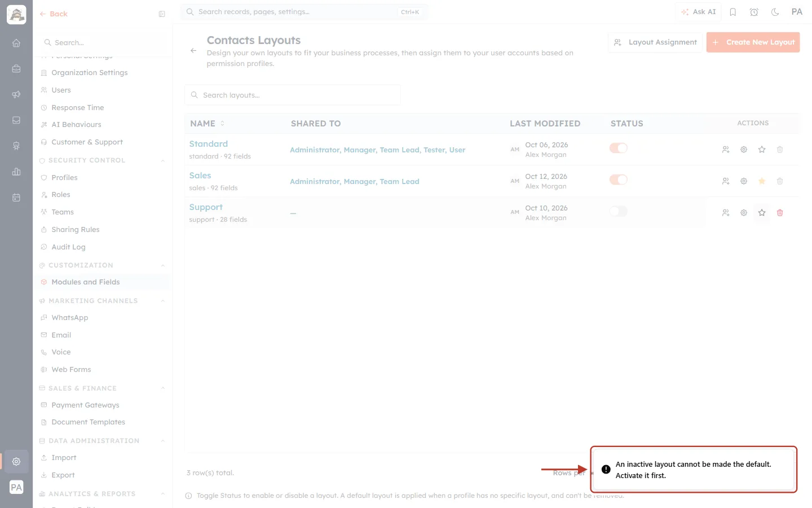Sort layouts by Name column
812x508 pixels.
click(x=207, y=124)
